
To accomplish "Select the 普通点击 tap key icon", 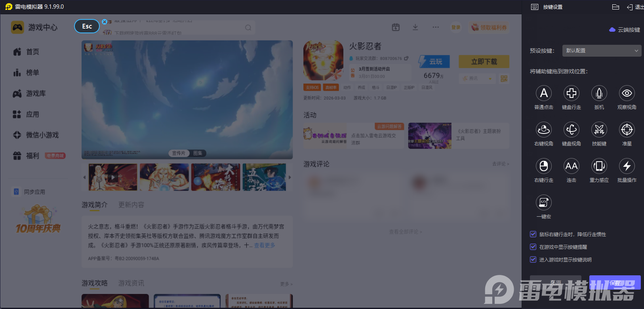I will click(544, 93).
